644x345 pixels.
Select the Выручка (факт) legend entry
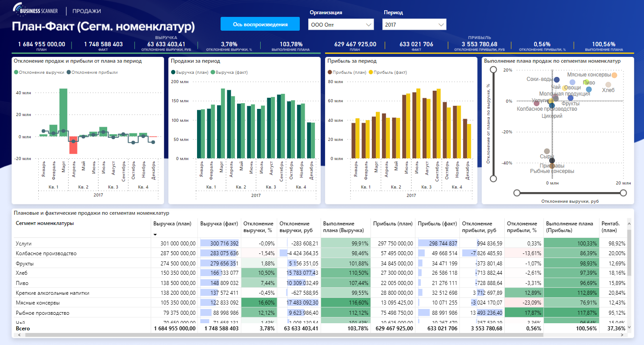(229, 72)
